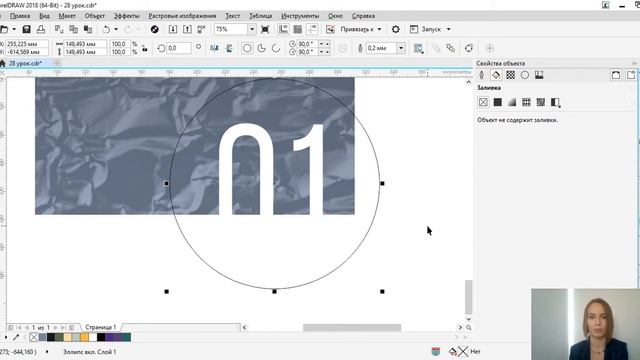Open the Ellipse tab in Object Properties
This screenshot has height=360, width=640.
click(x=525, y=75)
